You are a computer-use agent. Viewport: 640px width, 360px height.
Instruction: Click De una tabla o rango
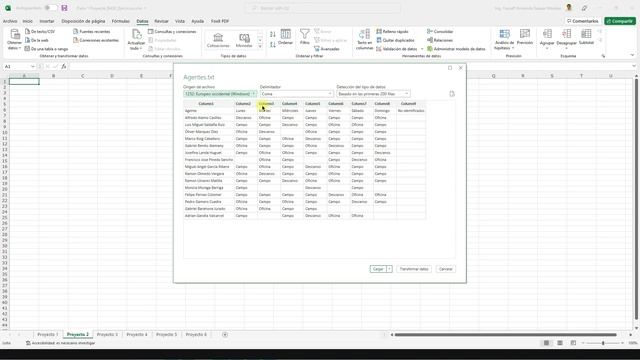(x=47, y=49)
